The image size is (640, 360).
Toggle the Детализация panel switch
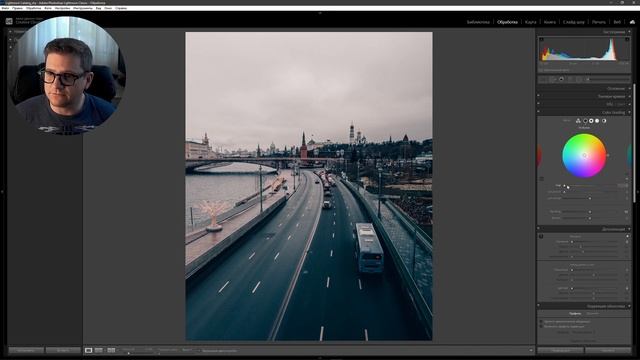[x=538, y=229]
